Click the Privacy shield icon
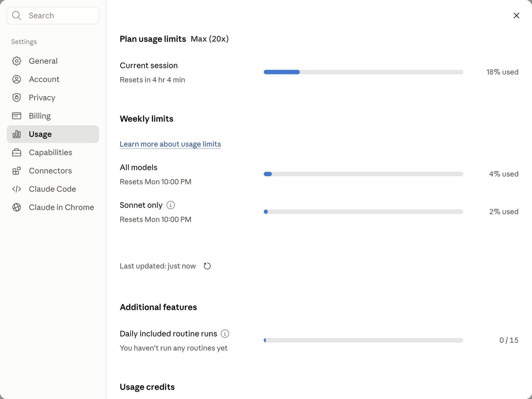The height and width of the screenshot is (399, 532). (x=16, y=98)
